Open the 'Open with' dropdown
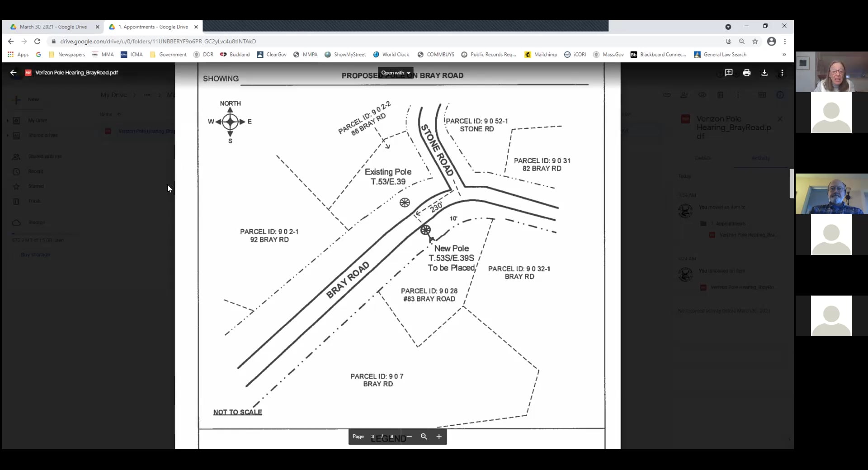 coord(396,73)
